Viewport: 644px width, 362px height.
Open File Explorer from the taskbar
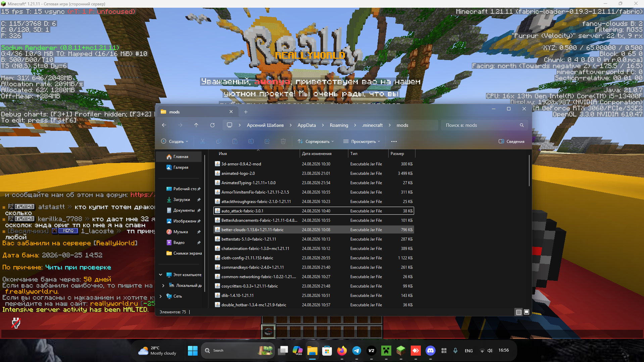pyautogui.click(x=312, y=351)
